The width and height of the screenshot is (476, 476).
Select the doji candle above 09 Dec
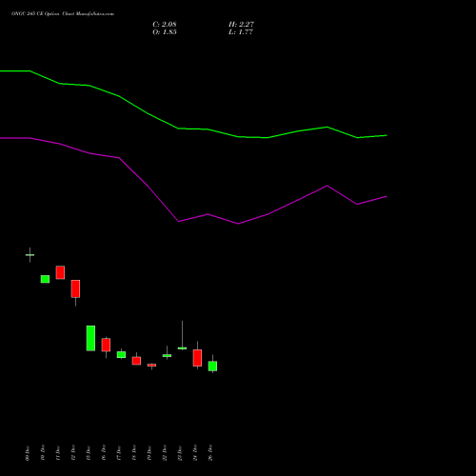(30, 255)
